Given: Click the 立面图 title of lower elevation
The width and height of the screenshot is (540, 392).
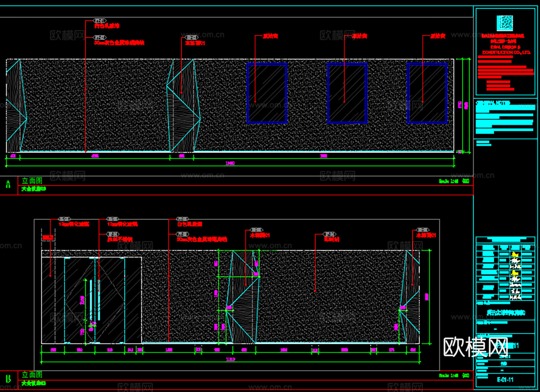Looking at the screenshot, I should pos(32,375).
